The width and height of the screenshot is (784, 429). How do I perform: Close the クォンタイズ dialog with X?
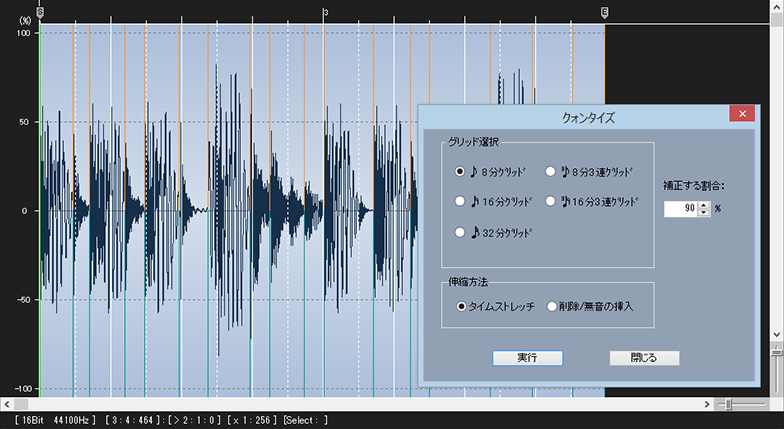(741, 114)
